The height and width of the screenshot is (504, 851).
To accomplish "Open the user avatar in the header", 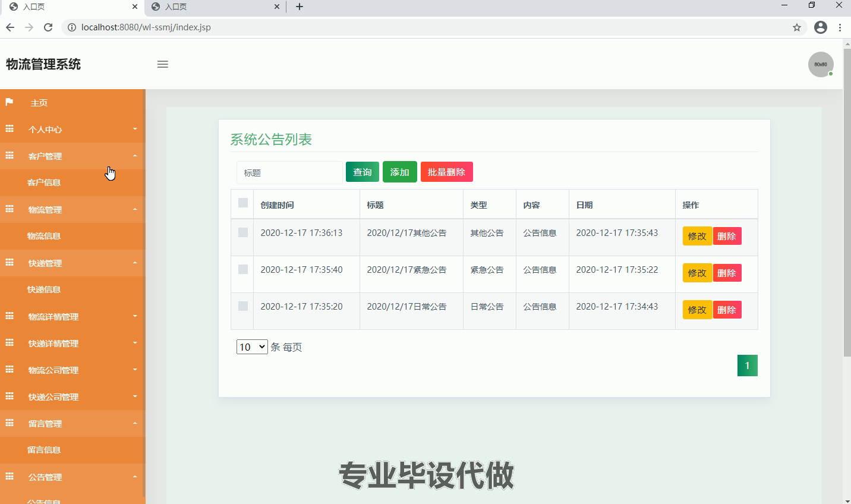I will [x=821, y=64].
